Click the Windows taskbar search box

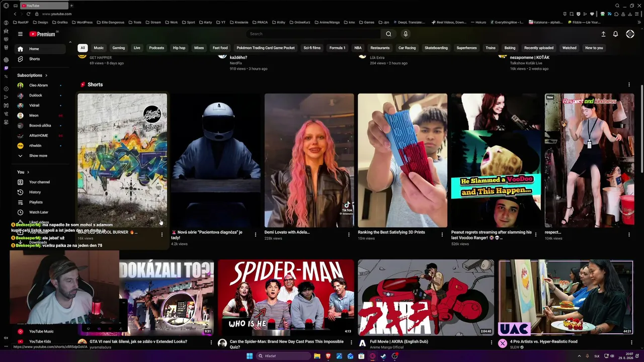[283, 356]
